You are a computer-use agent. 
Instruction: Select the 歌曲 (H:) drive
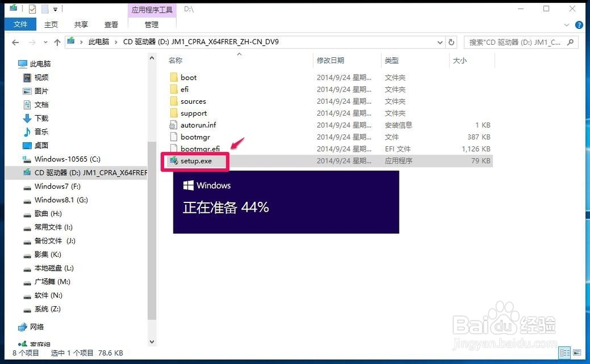pyautogui.click(x=48, y=214)
